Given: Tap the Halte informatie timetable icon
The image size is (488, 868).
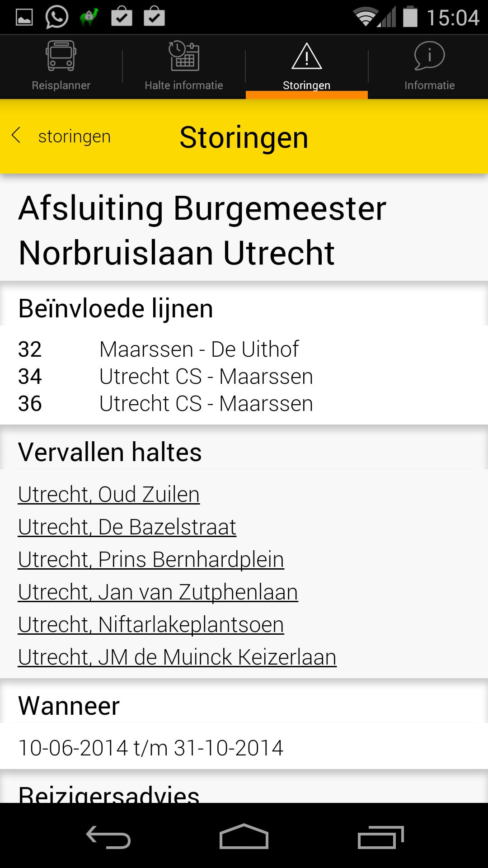Looking at the screenshot, I should click(x=184, y=56).
